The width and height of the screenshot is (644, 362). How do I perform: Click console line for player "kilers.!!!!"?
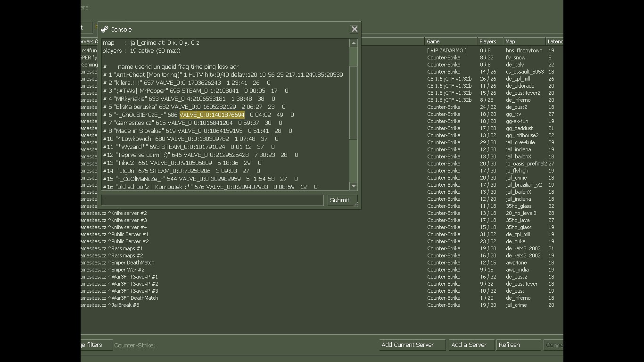pos(187,82)
